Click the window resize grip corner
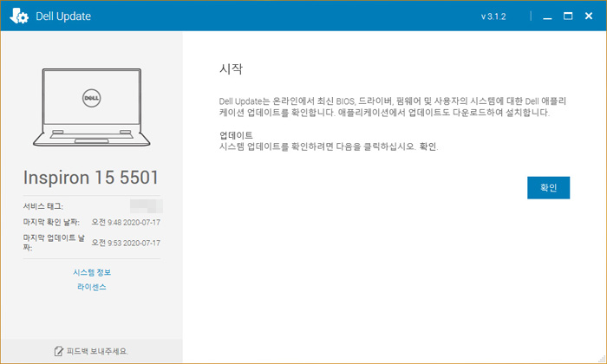Image resolution: width=607 pixels, height=364 pixels. [602, 359]
